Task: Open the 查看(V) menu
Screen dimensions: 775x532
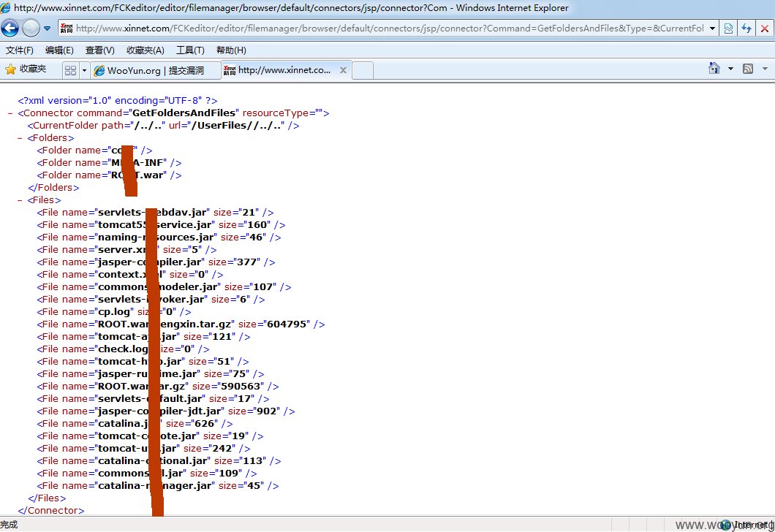Action: click(100, 50)
